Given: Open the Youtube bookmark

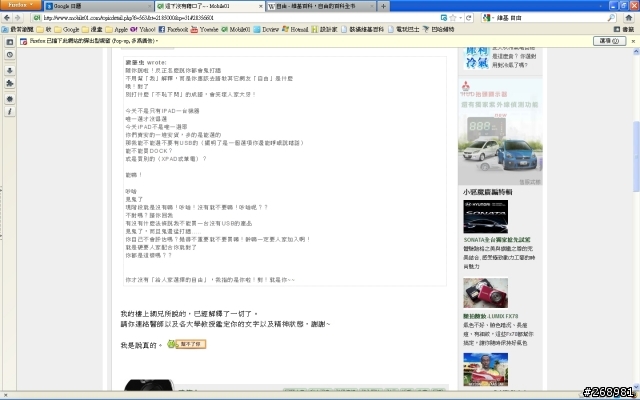Looking at the screenshot, I should 204,29.
